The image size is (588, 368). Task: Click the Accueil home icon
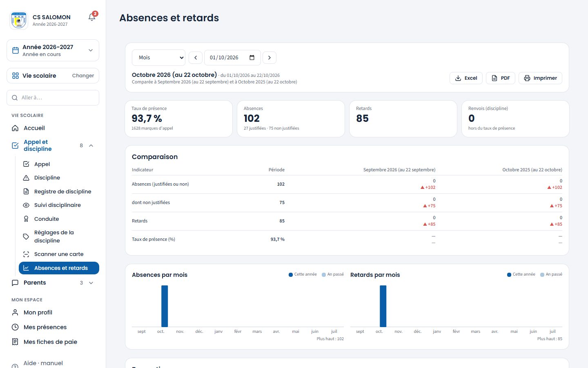pos(15,128)
